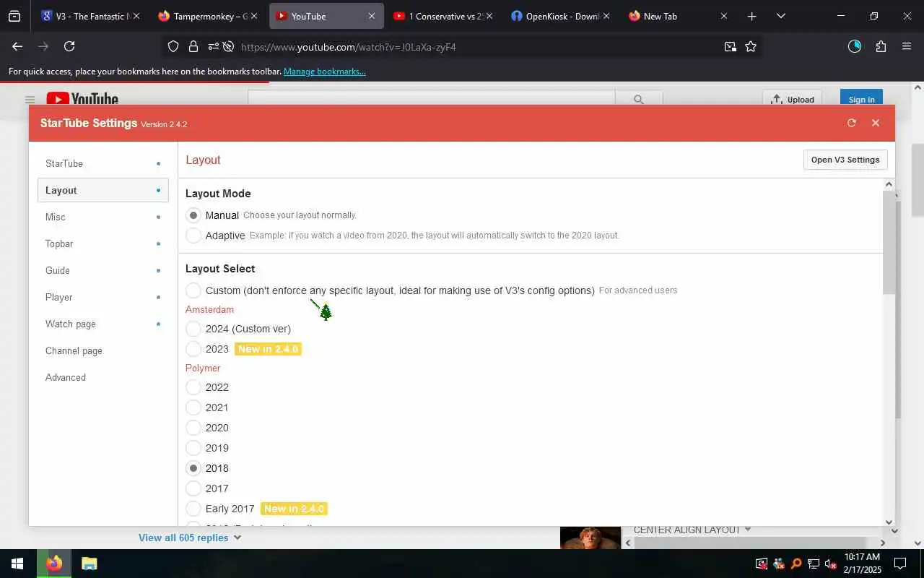The height and width of the screenshot is (578, 924).
Task: Select the Adaptive layout mode radio
Action: (193, 236)
